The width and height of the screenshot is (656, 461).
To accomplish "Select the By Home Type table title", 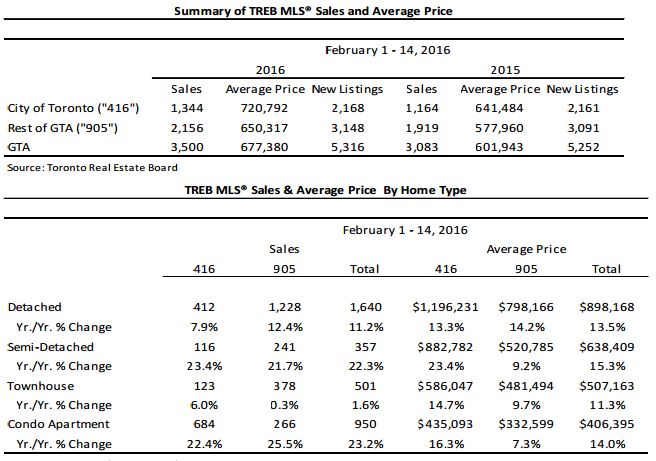I will click(x=325, y=190).
